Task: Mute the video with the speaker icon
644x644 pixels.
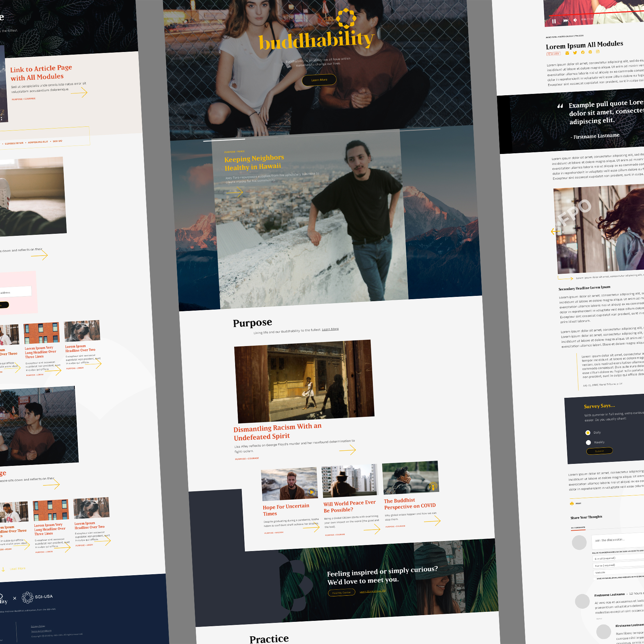Action: point(575,20)
